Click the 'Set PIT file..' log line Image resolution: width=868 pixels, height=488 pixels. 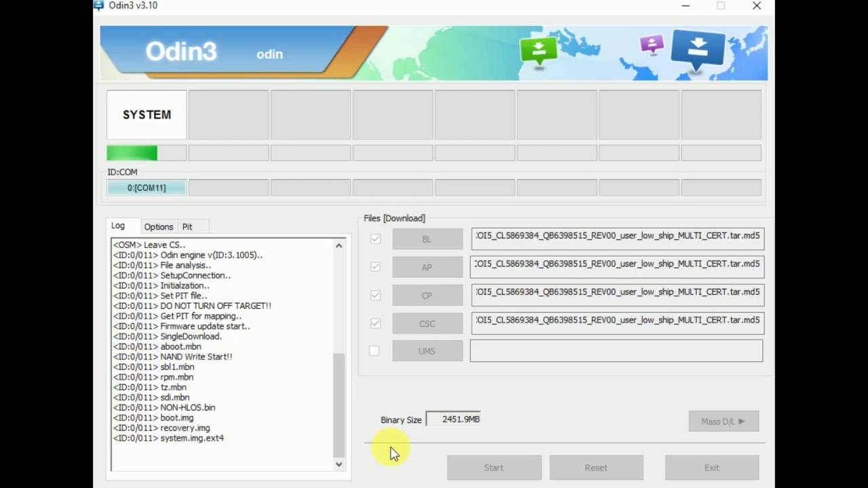160,296
